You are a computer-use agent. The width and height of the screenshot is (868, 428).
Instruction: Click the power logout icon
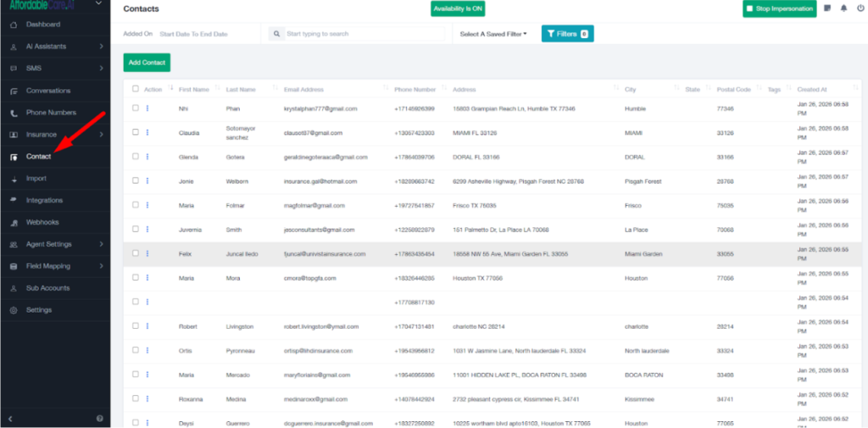(x=859, y=8)
